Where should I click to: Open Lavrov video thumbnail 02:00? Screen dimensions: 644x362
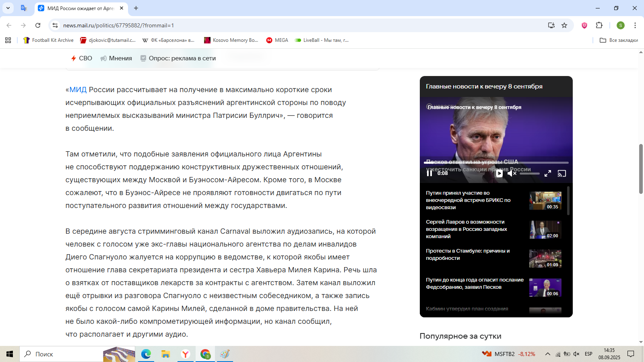tap(545, 230)
